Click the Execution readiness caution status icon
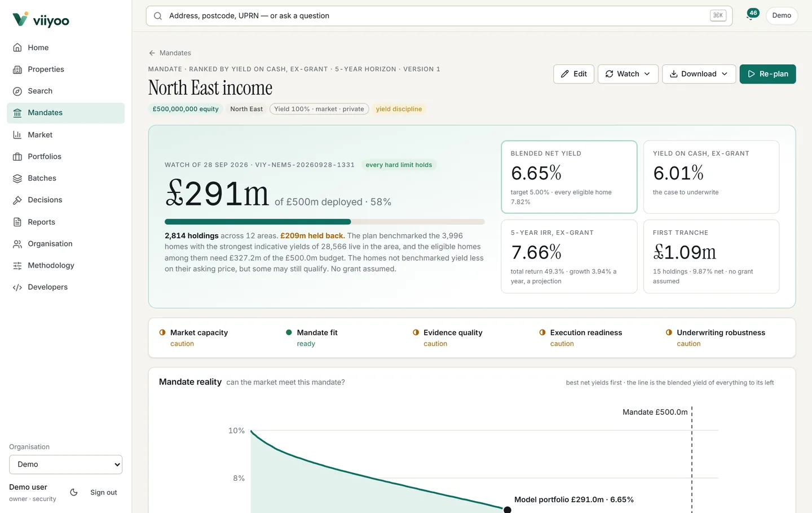812x513 pixels. [542, 332]
